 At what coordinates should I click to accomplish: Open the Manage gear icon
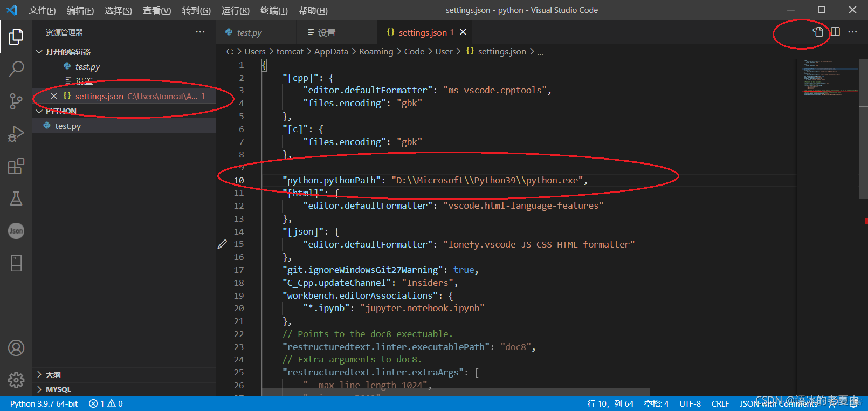pyautogui.click(x=16, y=380)
